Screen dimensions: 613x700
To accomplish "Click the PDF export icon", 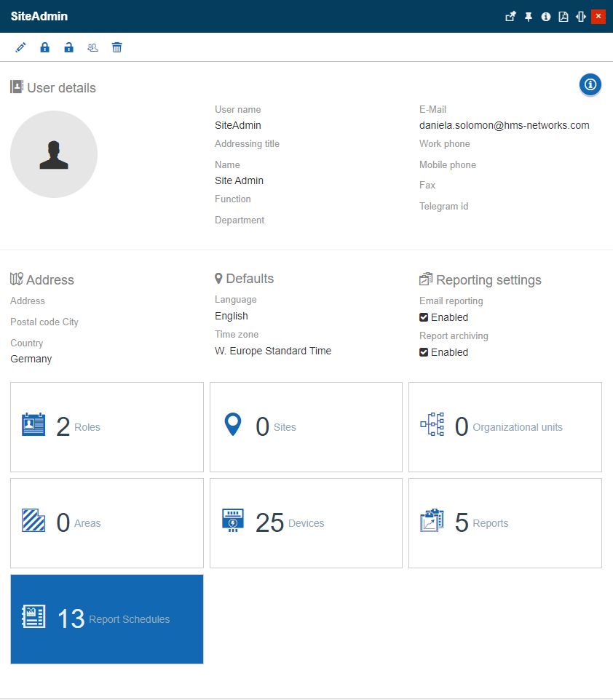I will click(563, 17).
